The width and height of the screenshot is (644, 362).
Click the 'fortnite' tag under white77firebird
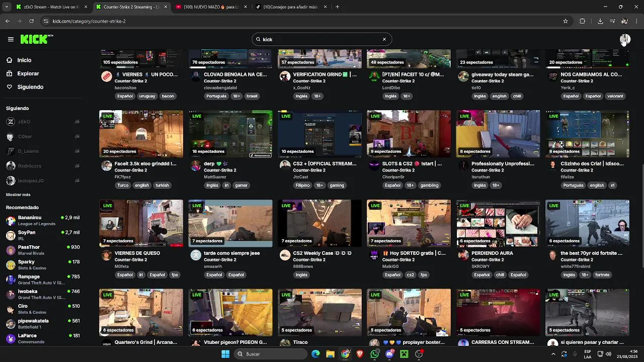(x=602, y=275)
